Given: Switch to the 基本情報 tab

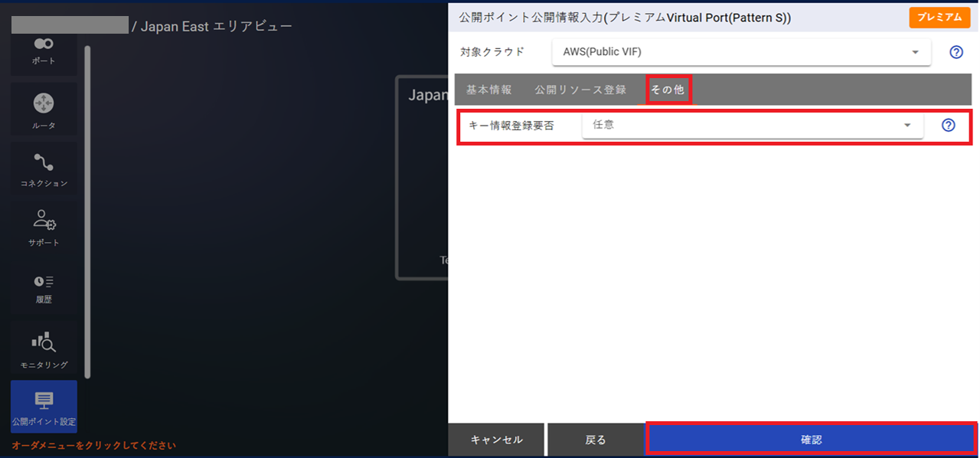Looking at the screenshot, I should (x=488, y=90).
